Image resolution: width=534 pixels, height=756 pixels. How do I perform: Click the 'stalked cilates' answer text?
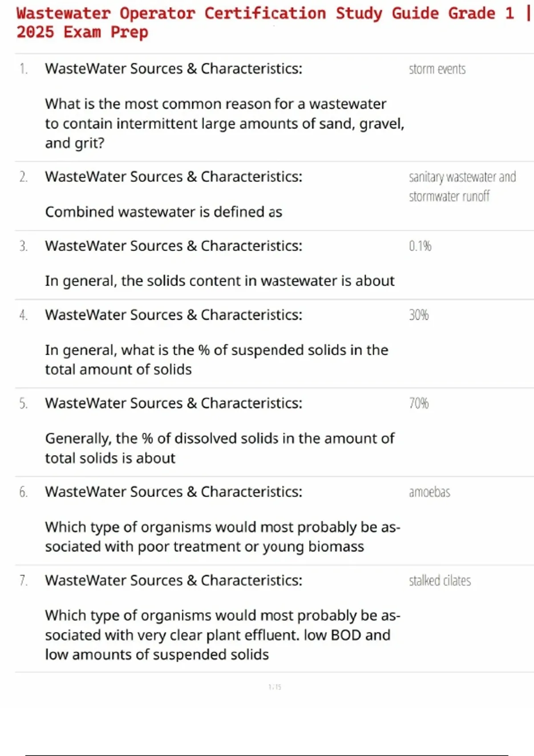[440, 580]
